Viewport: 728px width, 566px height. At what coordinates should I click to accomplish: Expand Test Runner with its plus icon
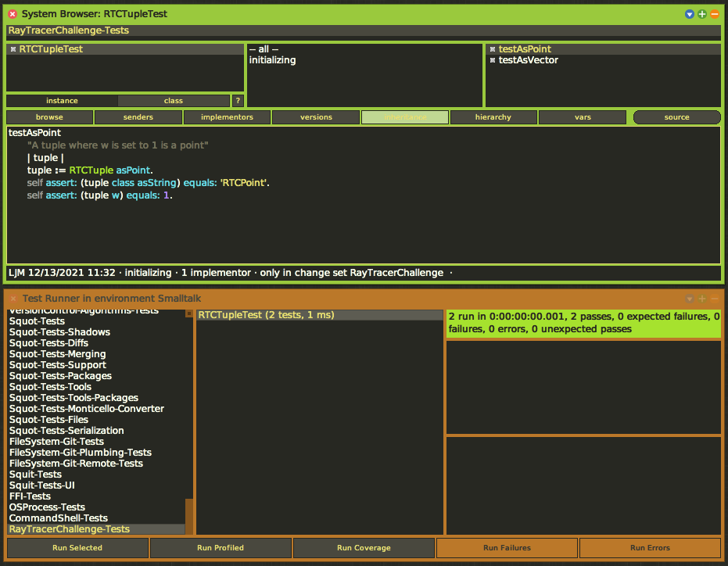(702, 299)
